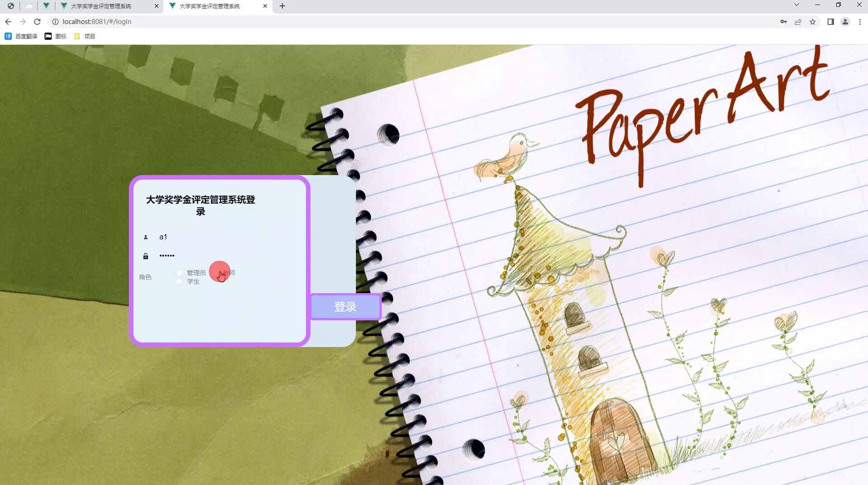Open the 图标 bookmark
The height and width of the screenshot is (485, 868).
tap(56, 36)
